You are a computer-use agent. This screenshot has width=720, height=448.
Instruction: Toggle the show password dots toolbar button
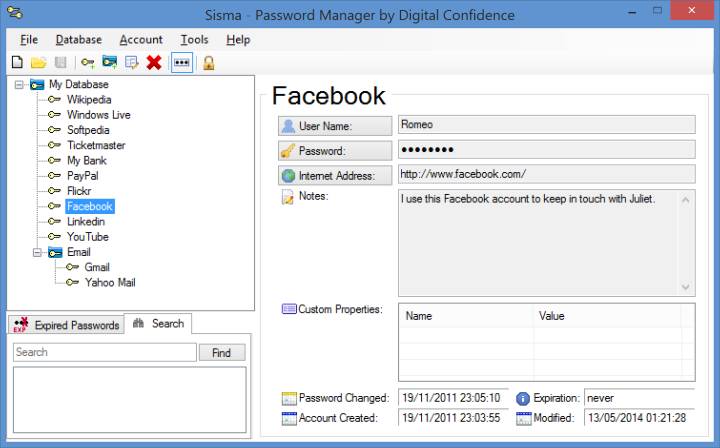pos(181,63)
